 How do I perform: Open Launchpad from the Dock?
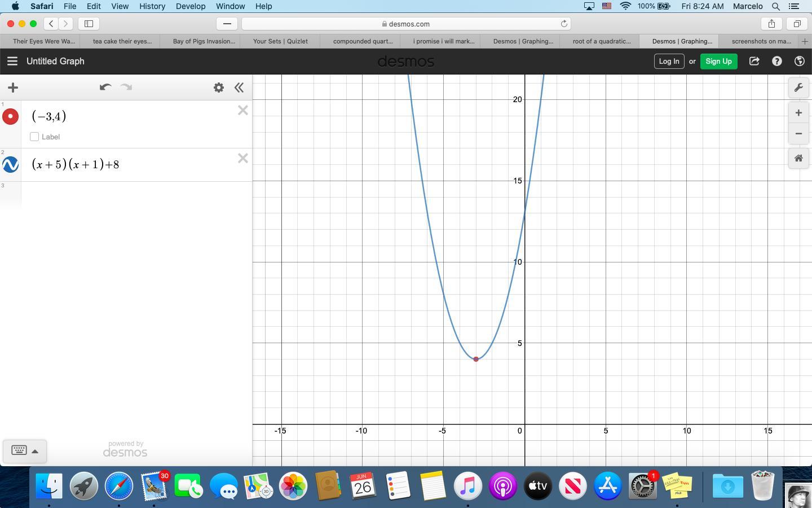pyautogui.click(x=84, y=485)
